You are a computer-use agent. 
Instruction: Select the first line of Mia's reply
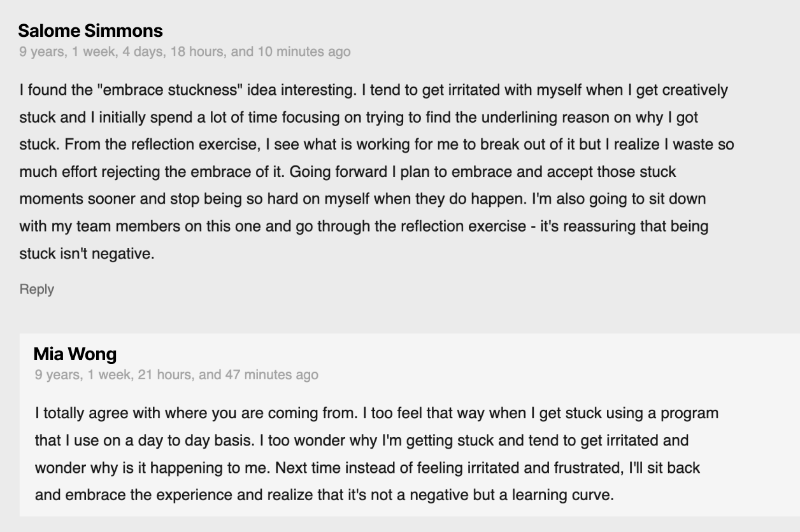[375, 413]
